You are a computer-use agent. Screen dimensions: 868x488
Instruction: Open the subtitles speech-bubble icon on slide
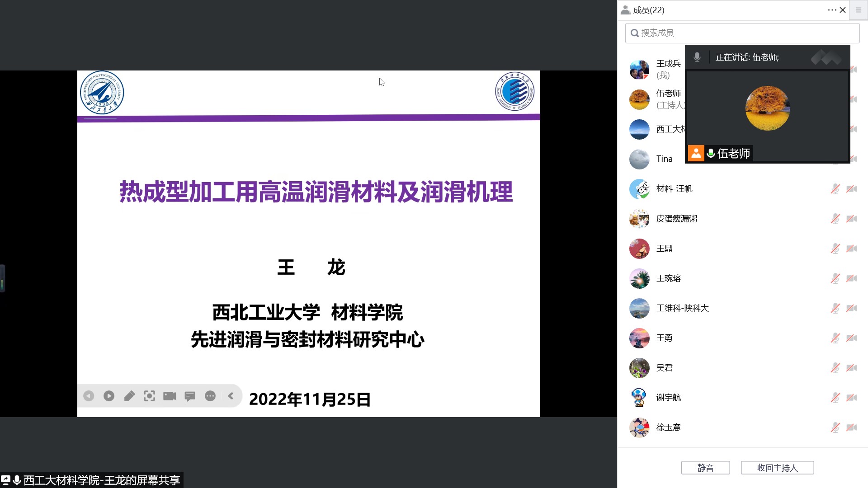point(190,396)
